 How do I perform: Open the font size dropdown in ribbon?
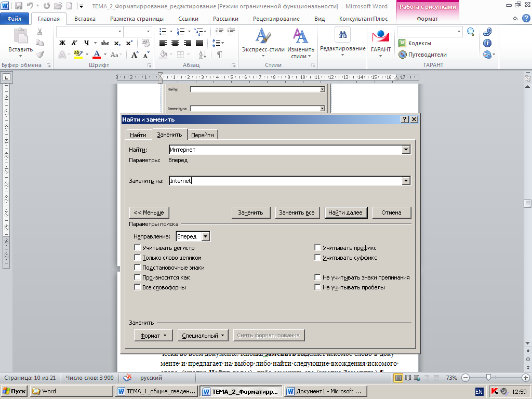point(148,32)
